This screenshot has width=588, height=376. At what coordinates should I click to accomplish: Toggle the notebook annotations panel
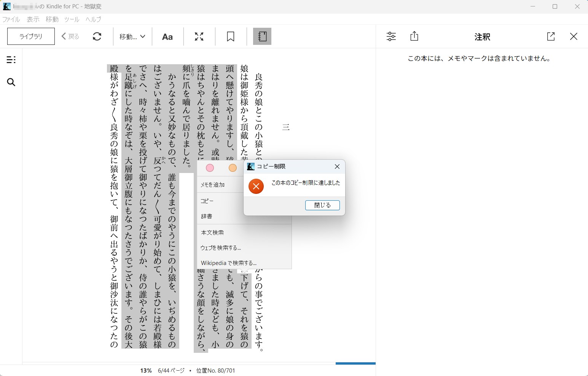coord(262,36)
